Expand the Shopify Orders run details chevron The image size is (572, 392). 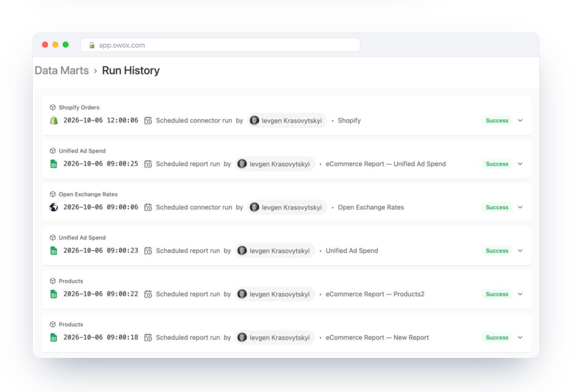point(520,120)
